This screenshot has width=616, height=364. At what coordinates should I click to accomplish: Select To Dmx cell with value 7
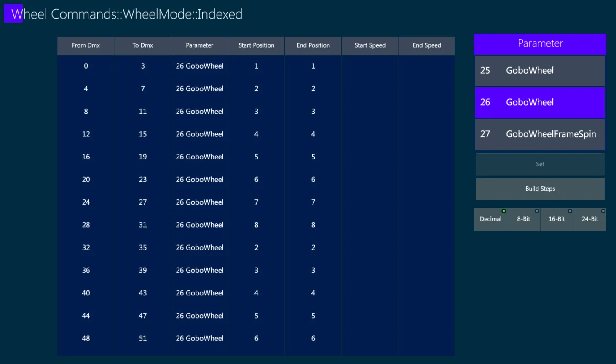[x=143, y=89]
